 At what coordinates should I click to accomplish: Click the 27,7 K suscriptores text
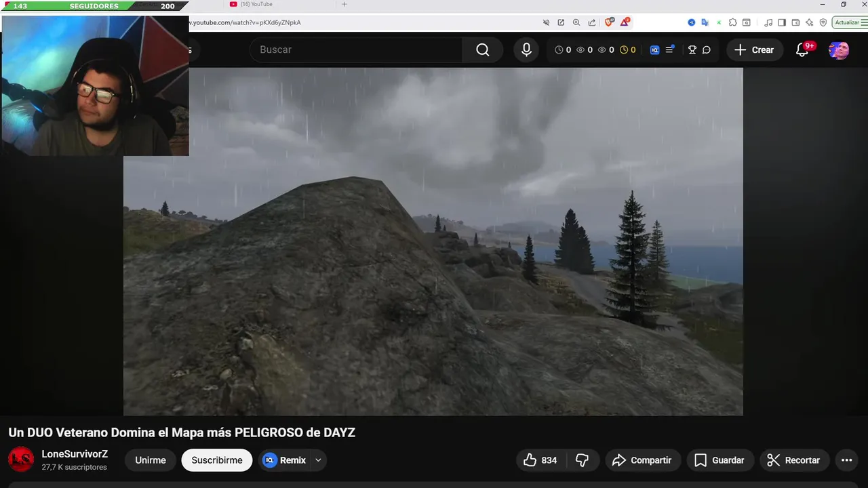point(74,468)
